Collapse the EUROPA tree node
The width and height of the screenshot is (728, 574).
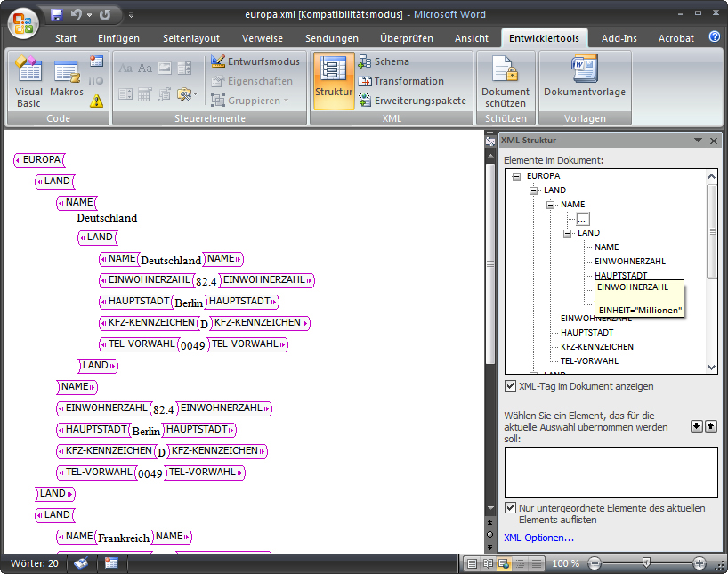point(516,176)
